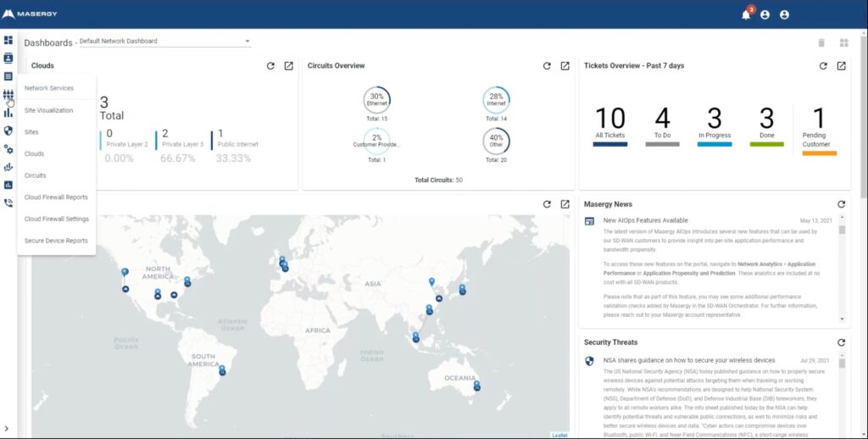868x439 pixels.
Task: Open the dashboard grid icon in sidebar
Action: pyautogui.click(x=8, y=41)
